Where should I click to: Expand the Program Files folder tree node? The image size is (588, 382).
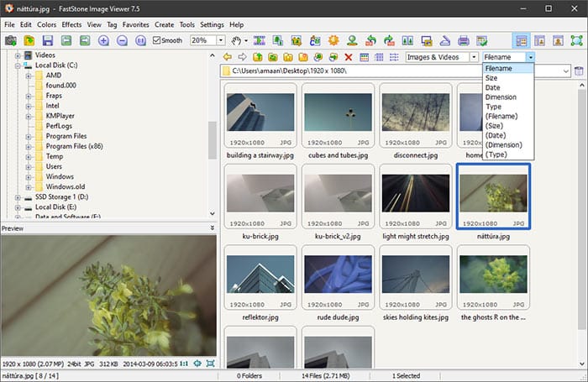(29, 137)
